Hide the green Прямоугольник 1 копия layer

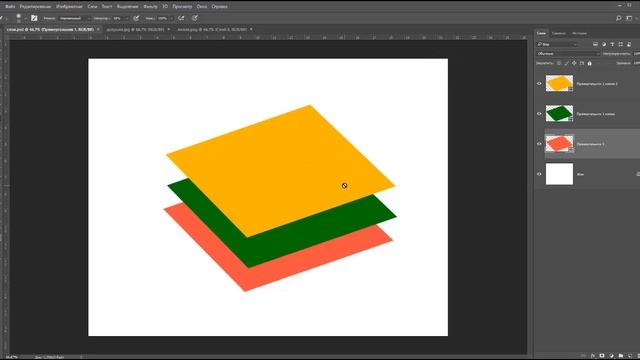[539, 114]
